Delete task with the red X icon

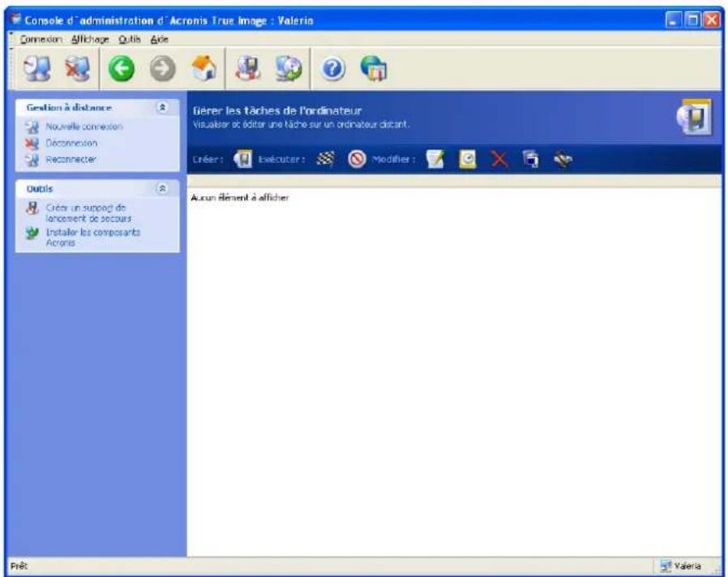pos(499,159)
